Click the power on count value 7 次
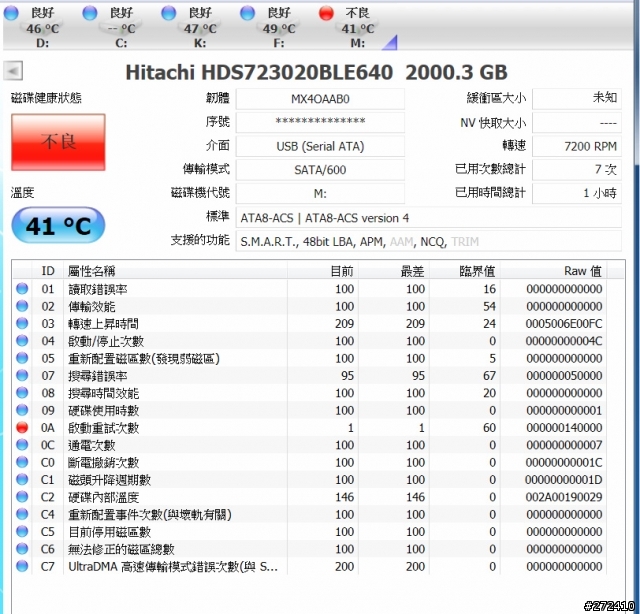640x614 pixels. 577,169
